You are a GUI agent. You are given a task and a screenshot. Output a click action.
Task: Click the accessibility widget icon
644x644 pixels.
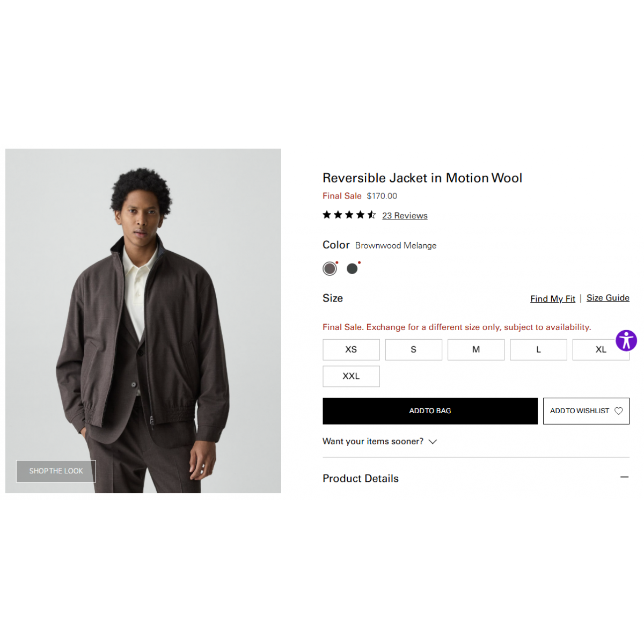click(x=626, y=340)
